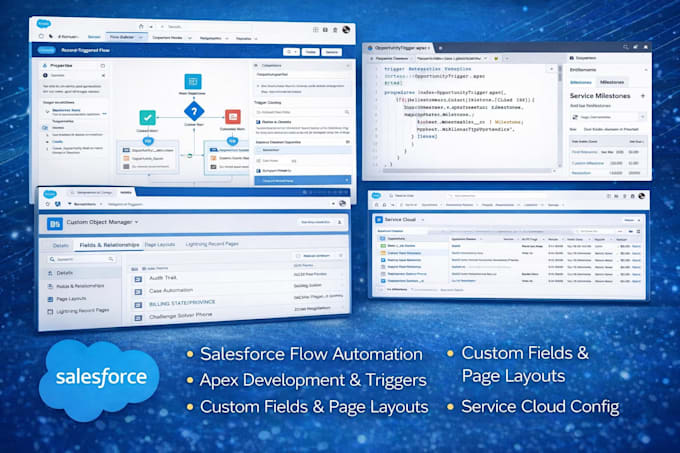Image resolution: width=680 pixels, height=453 pixels.
Task: Click the field icon beside Challenge Solver Phone
Action: [138, 318]
